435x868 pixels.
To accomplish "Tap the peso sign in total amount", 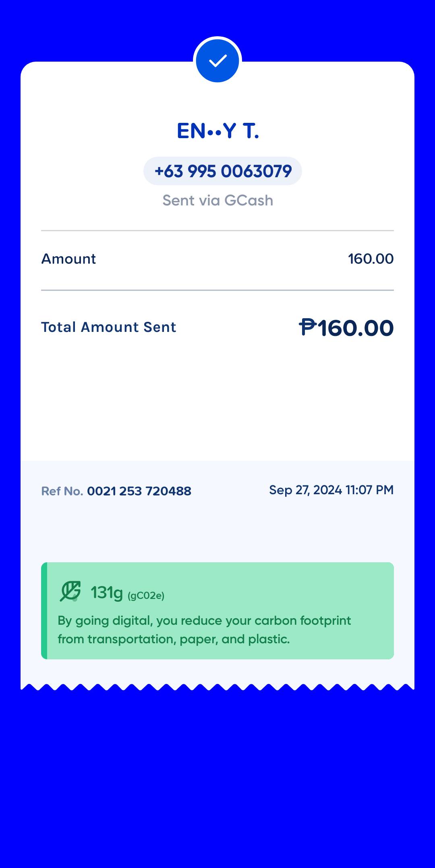I will tap(308, 327).
